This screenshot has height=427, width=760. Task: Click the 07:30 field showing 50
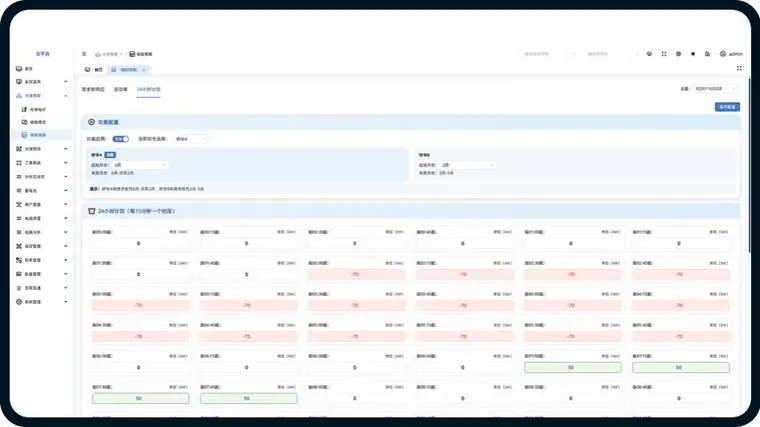(x=140, y=399)
